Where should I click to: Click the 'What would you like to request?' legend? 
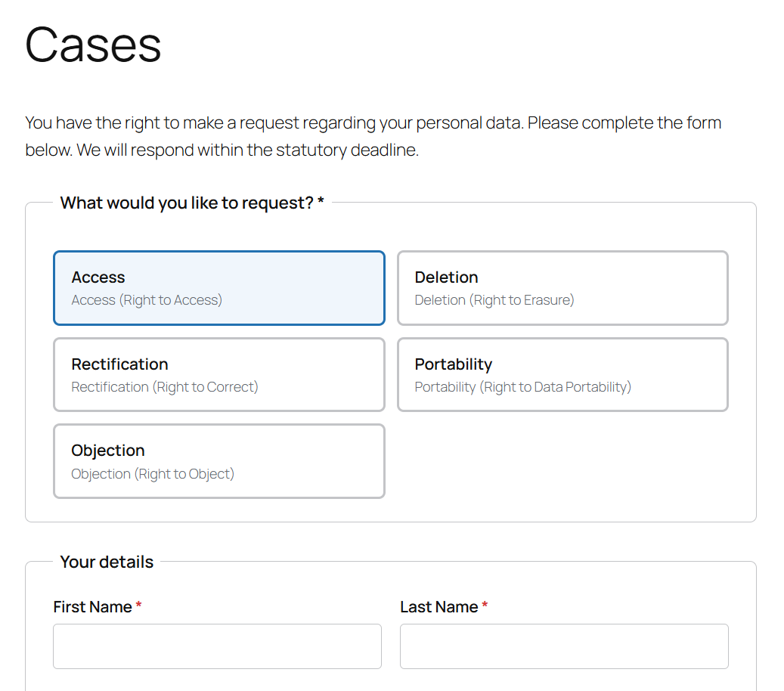[192, 203]
